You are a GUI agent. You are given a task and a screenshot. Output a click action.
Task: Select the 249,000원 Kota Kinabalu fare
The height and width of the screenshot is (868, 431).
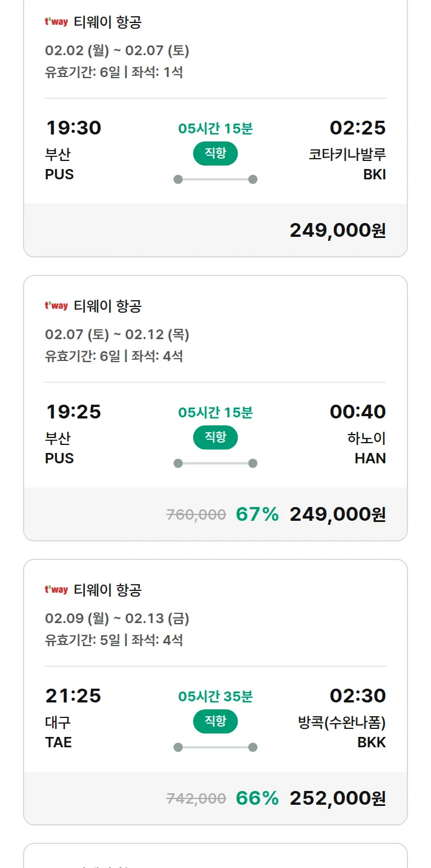click(x=337, y=231)
